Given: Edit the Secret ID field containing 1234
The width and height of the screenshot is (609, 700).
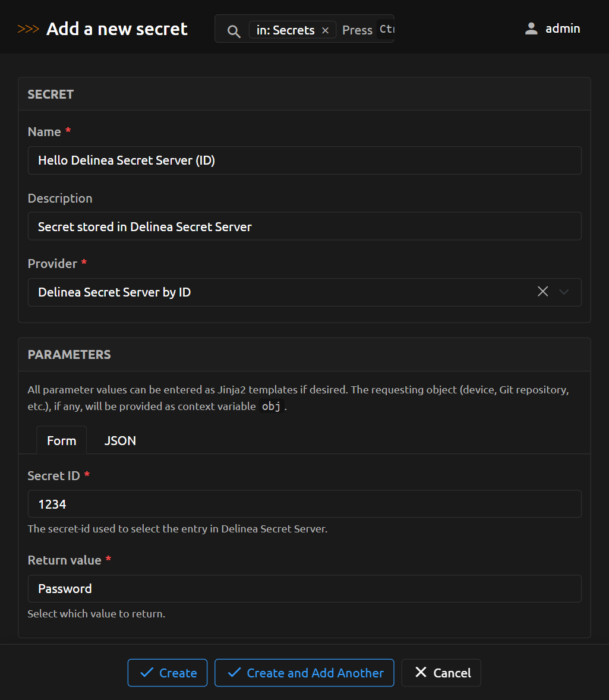Looking at the screenshot, I should point(304,504).
